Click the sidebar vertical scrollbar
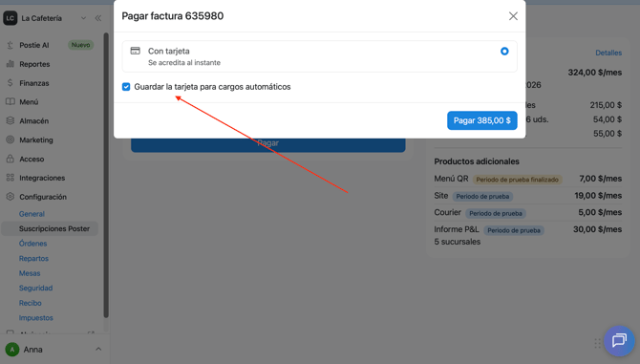This screenshot has width=640, height=364. click(106, 176)
